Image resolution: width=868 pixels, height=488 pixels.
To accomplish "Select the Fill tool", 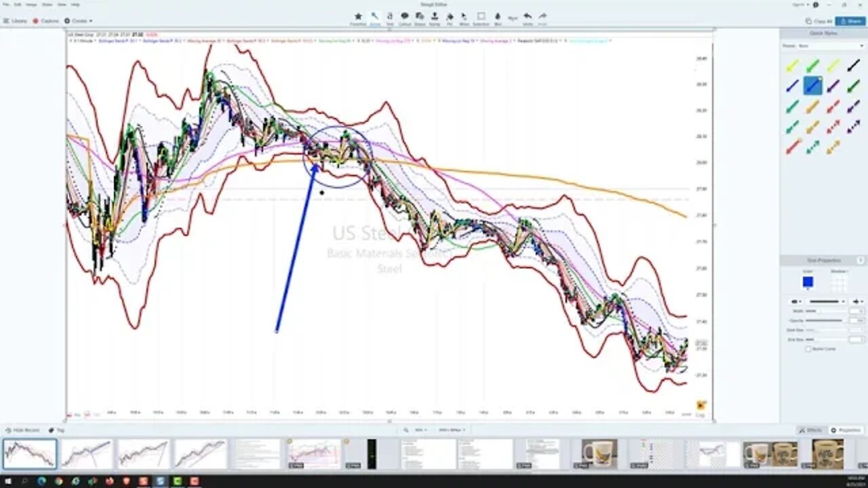I will tap(450, 18).
